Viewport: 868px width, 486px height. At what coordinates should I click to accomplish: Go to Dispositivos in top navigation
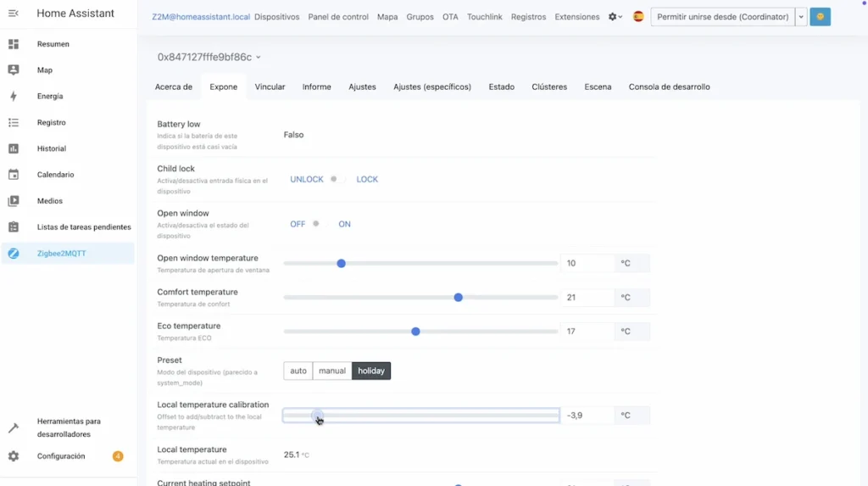point(277,17)
